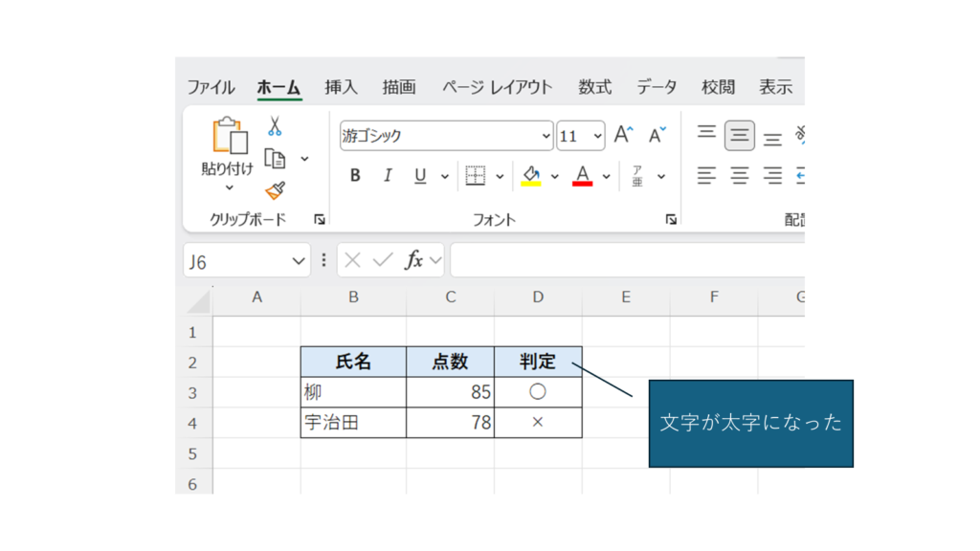Toggle Underline formatting
Screen dimensions: 980x551
419,176
